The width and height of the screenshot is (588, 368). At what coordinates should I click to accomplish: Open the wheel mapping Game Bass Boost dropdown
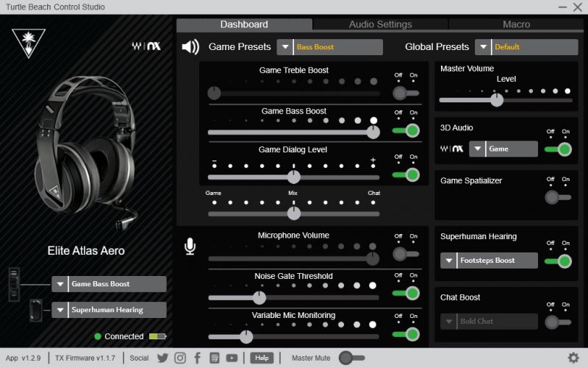(x=109, y=284)
